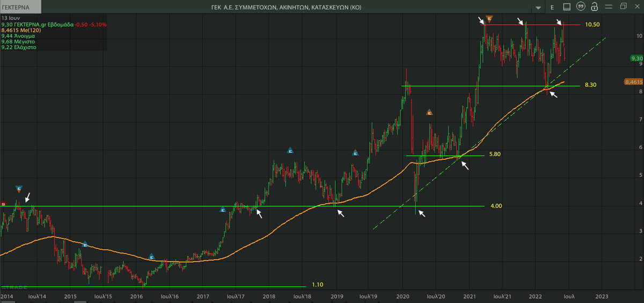
Task: Click the 13 Ιουν date label
Action: (11, 19)
